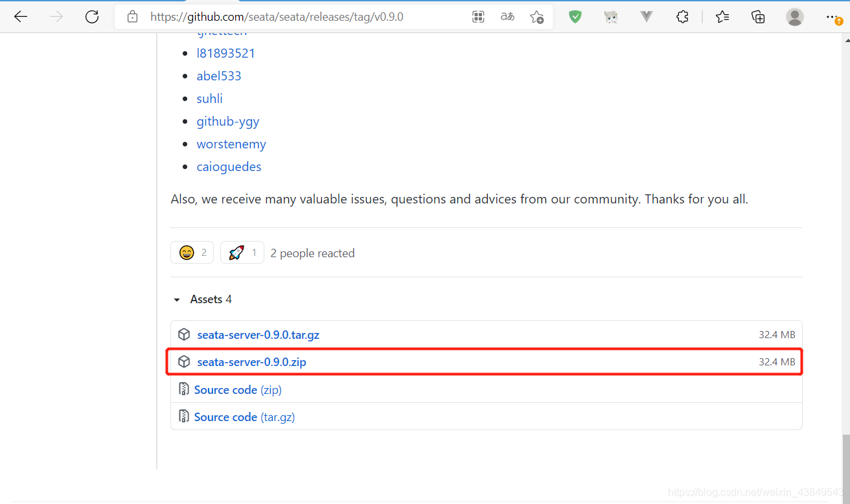Open contributor suhli profile
Viewport: 850px width, 504px height.
coord(209,98)
